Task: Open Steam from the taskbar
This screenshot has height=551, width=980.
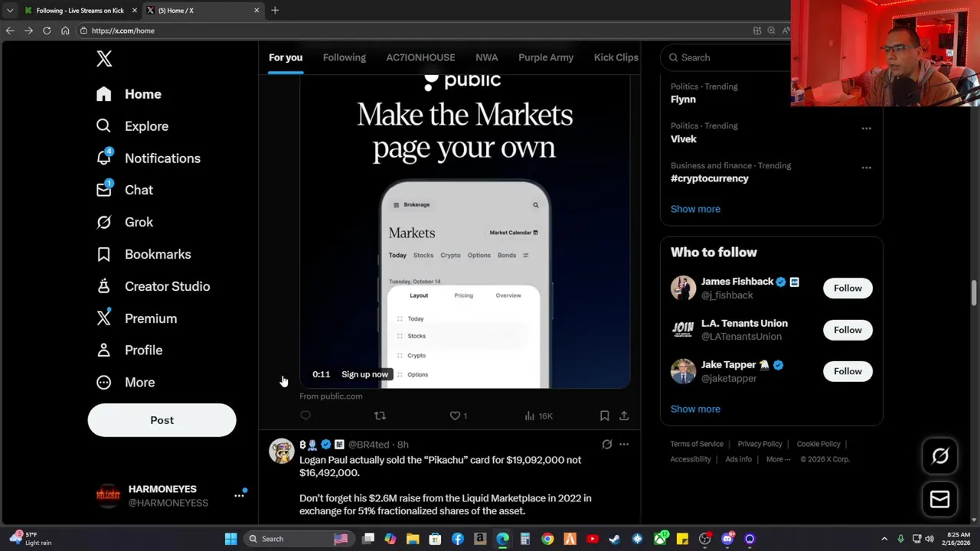Action: coord(614,539)
